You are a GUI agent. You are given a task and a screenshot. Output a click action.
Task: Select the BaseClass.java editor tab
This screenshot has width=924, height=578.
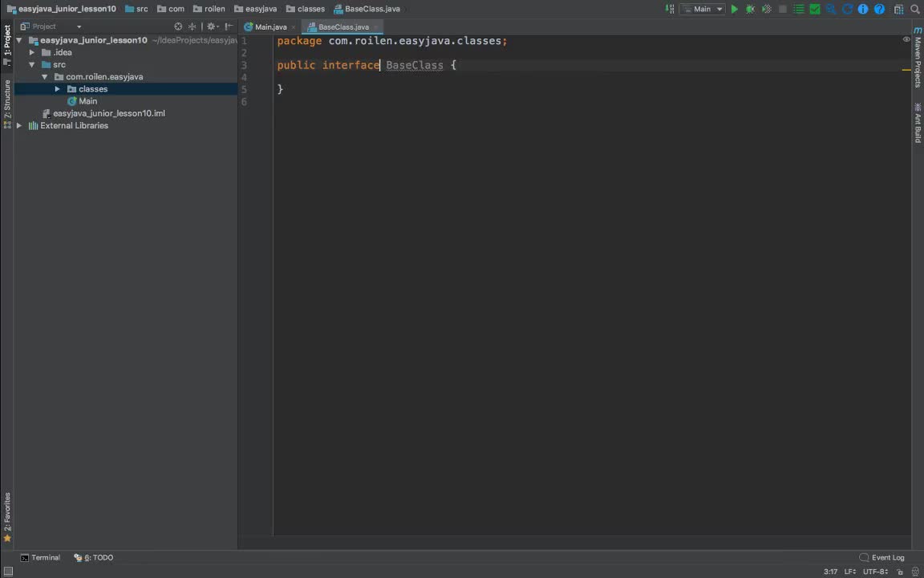343,27
